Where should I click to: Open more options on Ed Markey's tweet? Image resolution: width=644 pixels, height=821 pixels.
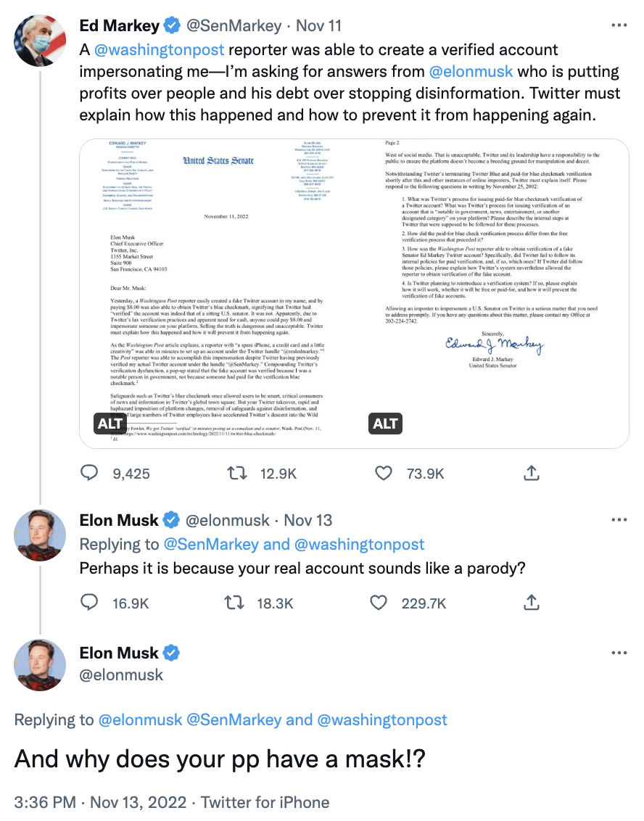(x=619, y=25)
